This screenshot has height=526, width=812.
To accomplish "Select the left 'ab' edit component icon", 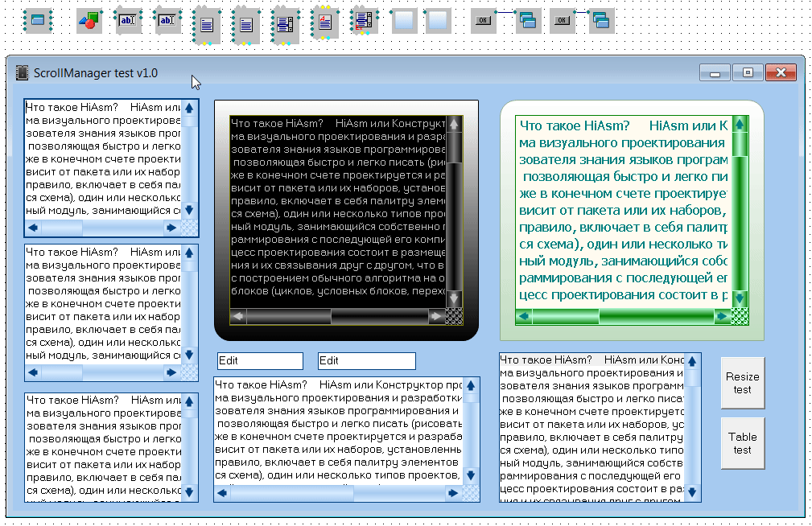I will tap(127, 21).
